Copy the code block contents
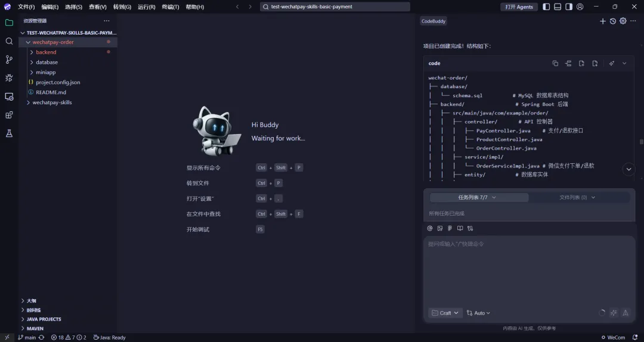 (x=555, y=63)
